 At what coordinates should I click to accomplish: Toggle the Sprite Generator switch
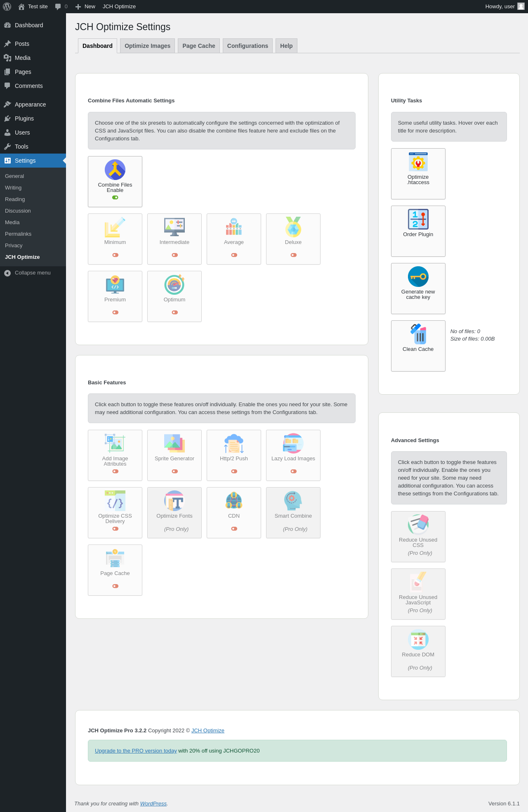[x=174, y=471]
